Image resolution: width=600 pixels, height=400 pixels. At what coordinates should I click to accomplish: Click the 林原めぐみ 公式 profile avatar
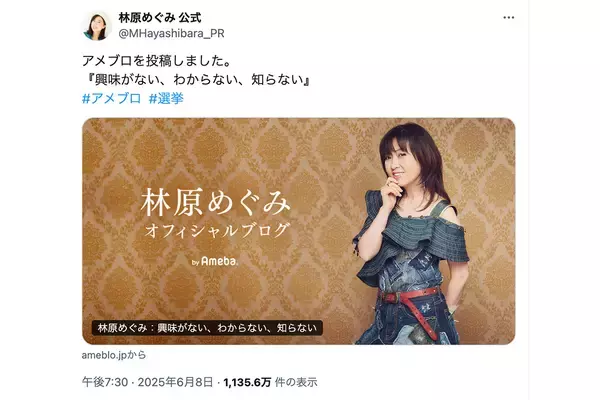click(x=95, y=26)
